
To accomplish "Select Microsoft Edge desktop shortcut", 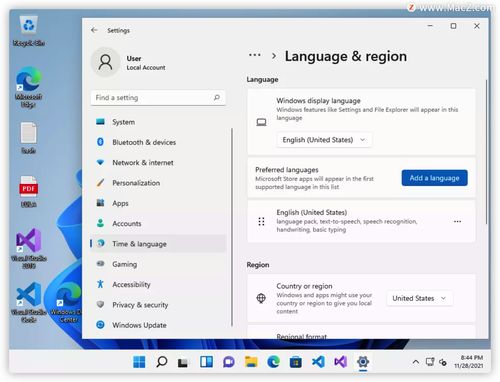I will (29, 87).
